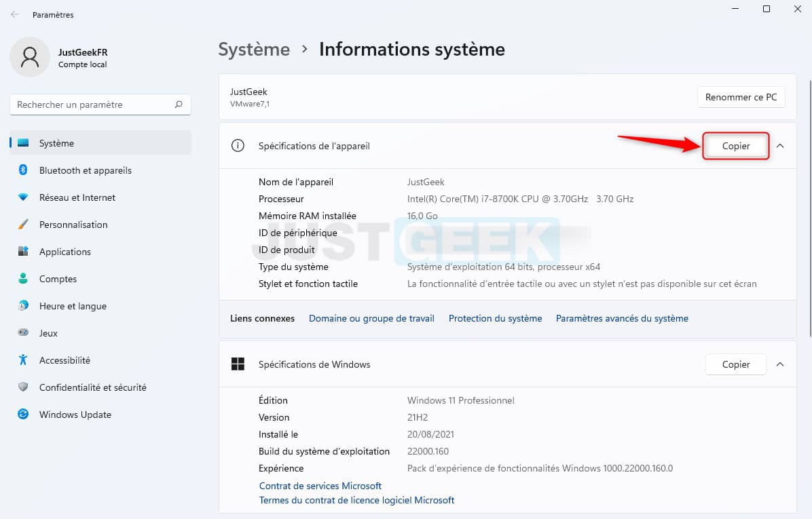Click the JustGeekFR account name
Screen dimensions: 812x519
pos(83,52)
